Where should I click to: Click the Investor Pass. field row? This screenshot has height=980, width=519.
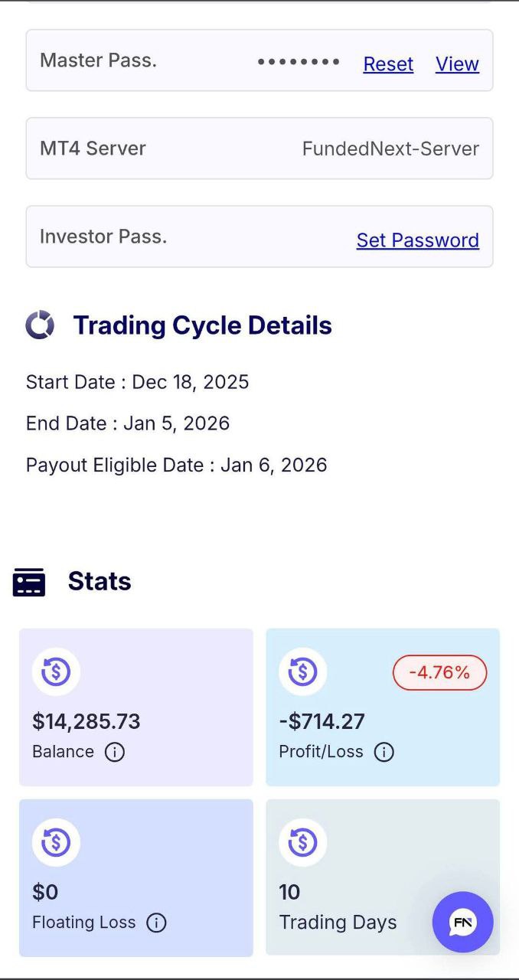[153, 237]
